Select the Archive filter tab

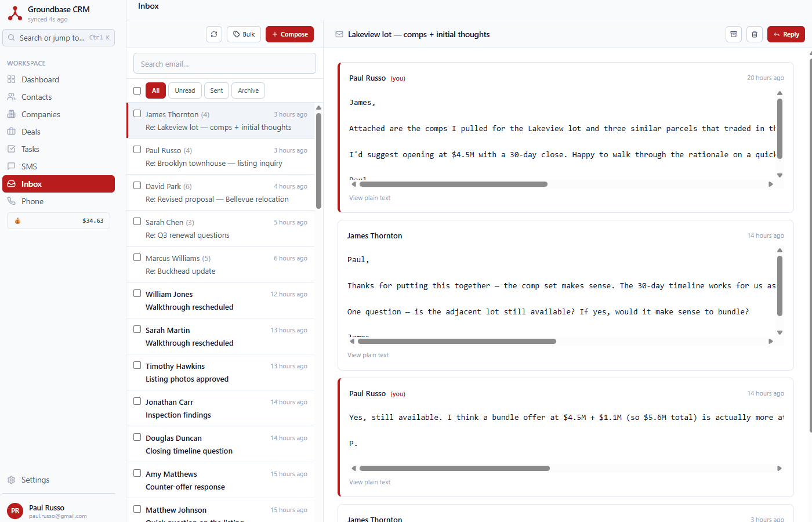click(248, 90)
